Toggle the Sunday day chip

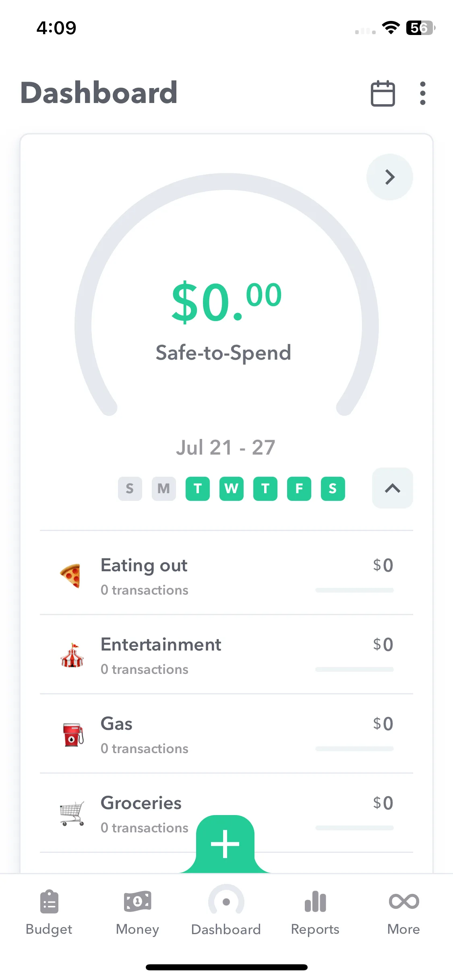tap(130, 489)
